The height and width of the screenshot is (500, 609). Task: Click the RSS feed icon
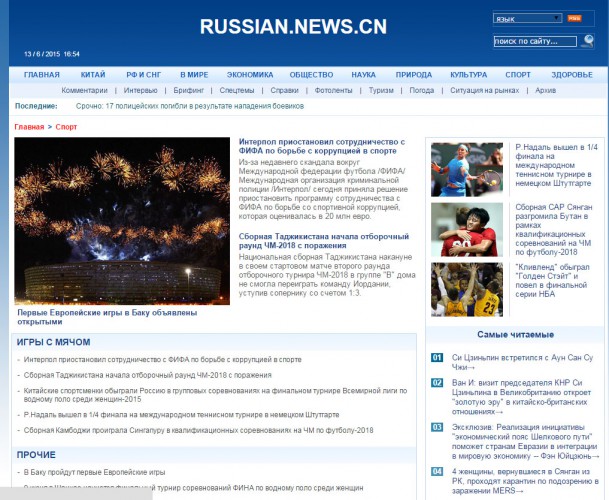(x=574, y=18)
